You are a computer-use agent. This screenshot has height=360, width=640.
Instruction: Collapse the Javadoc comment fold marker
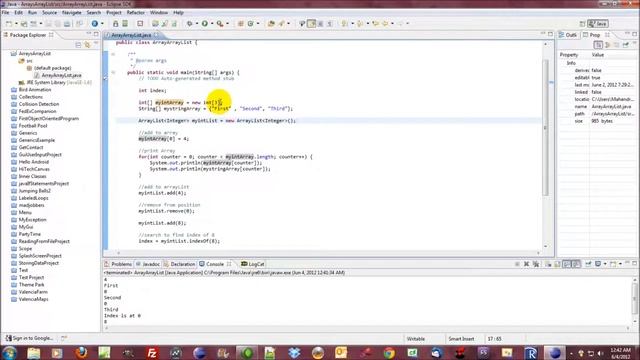point(113,54)
